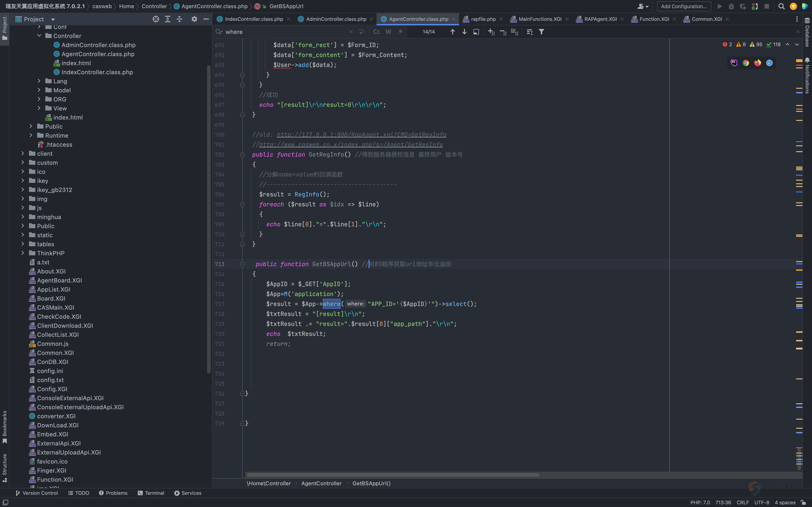Click Collapse All in the Project panel
The image size is (812, 507).
[179, 19]
